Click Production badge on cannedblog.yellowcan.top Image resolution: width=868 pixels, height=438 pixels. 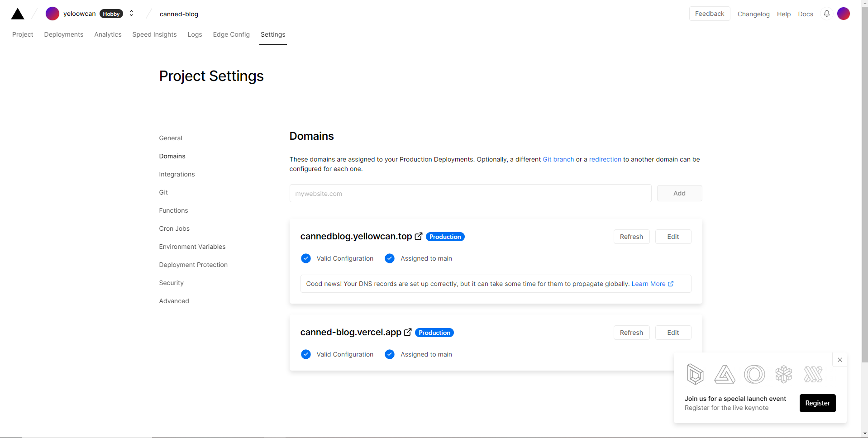pyautogui.click(x=445, y=237)
